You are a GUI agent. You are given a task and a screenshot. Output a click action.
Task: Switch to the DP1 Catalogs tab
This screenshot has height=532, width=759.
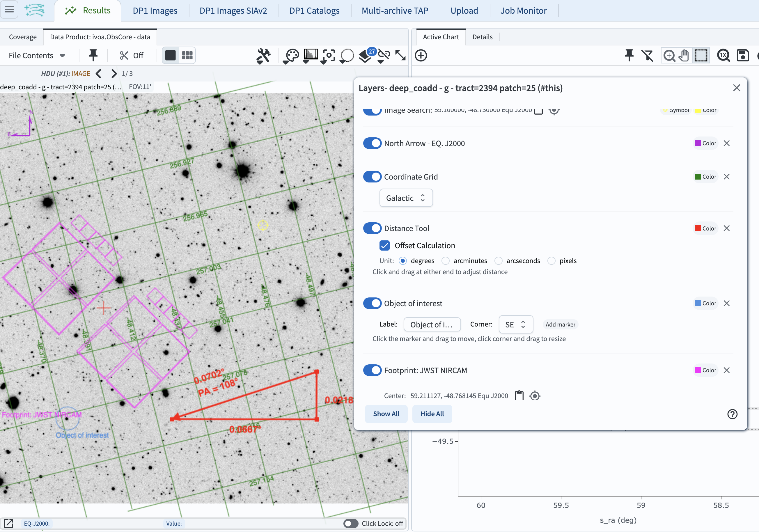click(314, 10)
